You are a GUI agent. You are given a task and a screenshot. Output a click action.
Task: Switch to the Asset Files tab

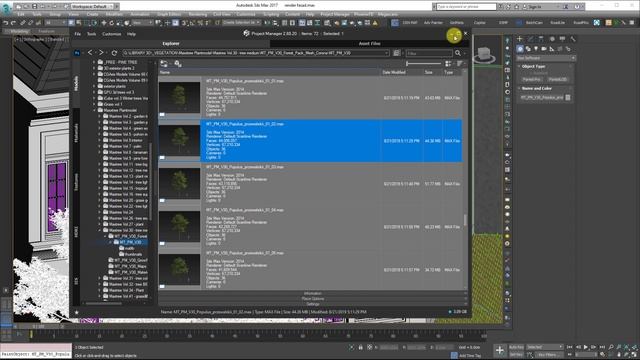pos(369,43)
